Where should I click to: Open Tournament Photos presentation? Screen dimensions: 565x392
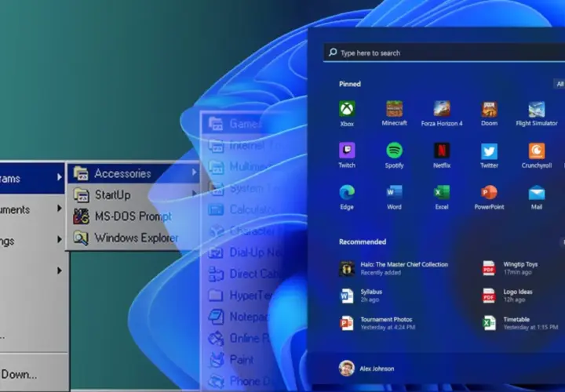coord(377,323)
